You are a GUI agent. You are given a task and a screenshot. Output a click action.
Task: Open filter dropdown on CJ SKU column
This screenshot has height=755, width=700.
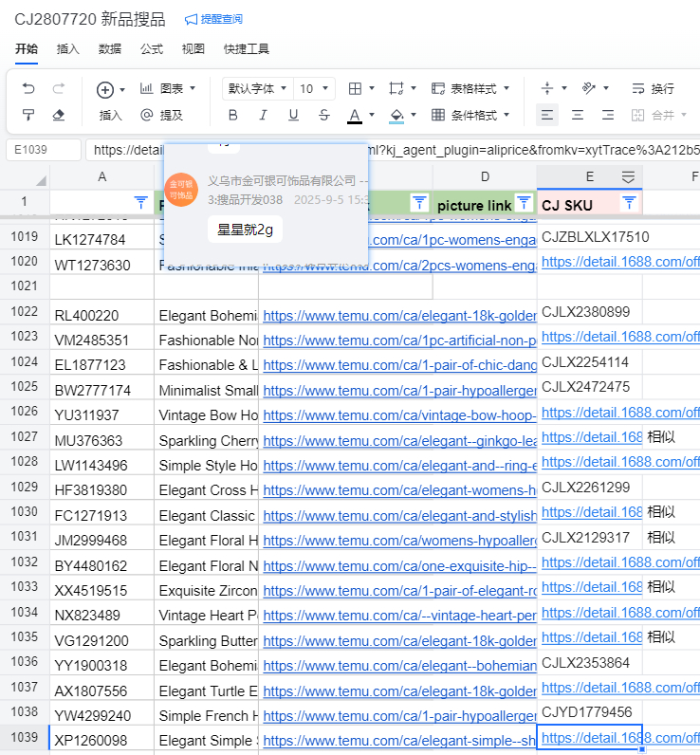[629, 203]
